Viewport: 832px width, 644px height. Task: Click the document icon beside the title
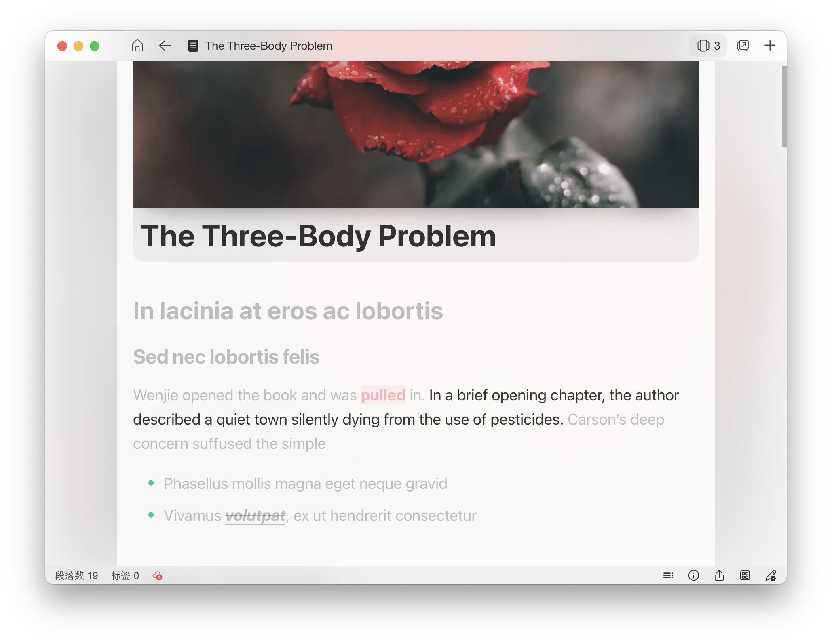click(193, 46)
